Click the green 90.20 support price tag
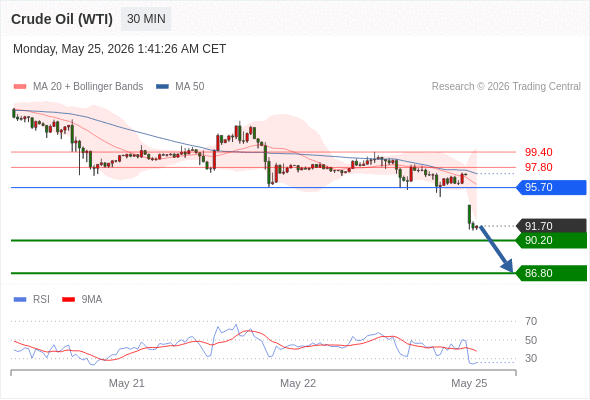Viewport: 590px width, 400px height. click(551, 240)
